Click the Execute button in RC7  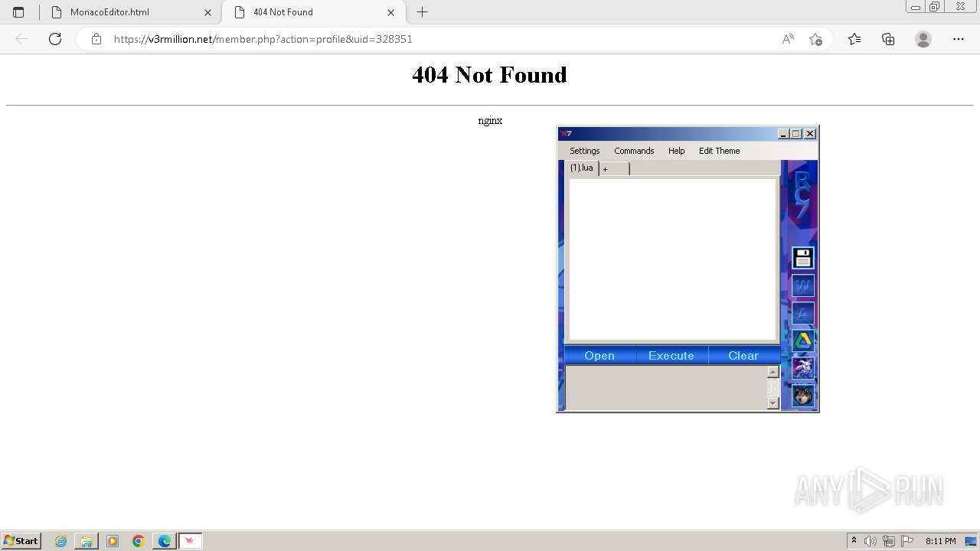pyautogui.click(x=671, y=355)
